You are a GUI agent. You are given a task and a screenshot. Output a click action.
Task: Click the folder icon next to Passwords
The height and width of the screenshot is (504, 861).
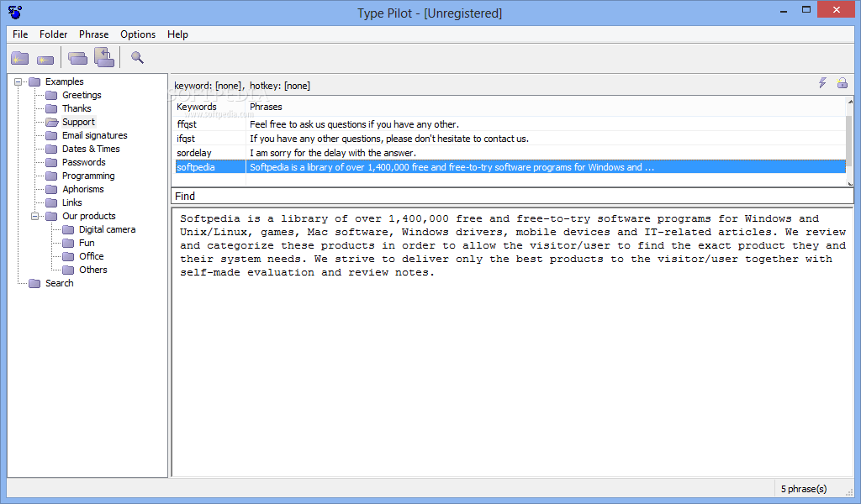point(51,162)
